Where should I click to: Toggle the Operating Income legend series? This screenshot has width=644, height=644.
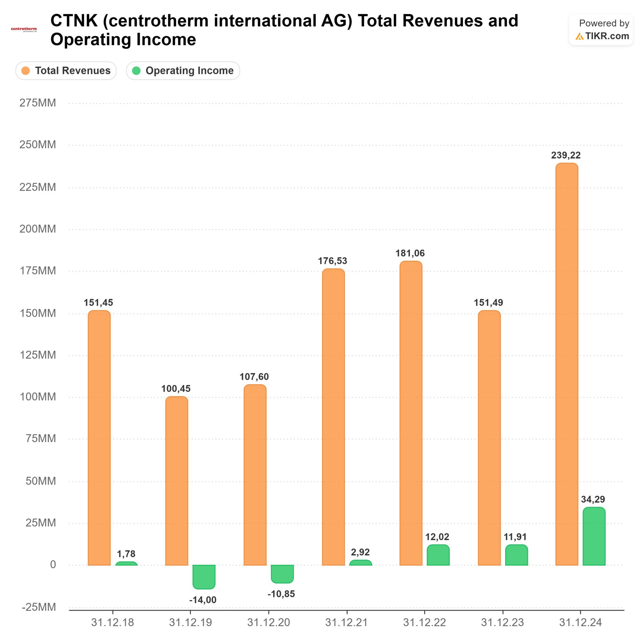189,71
